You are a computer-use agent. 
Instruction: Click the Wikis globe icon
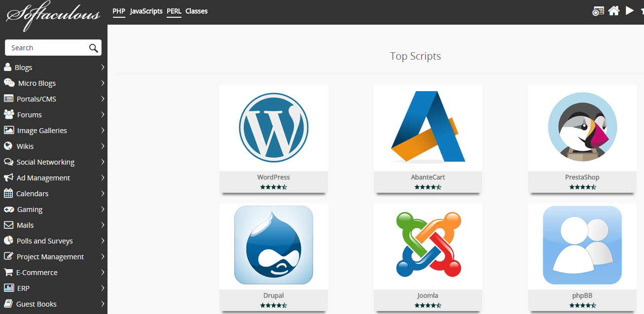7,146
